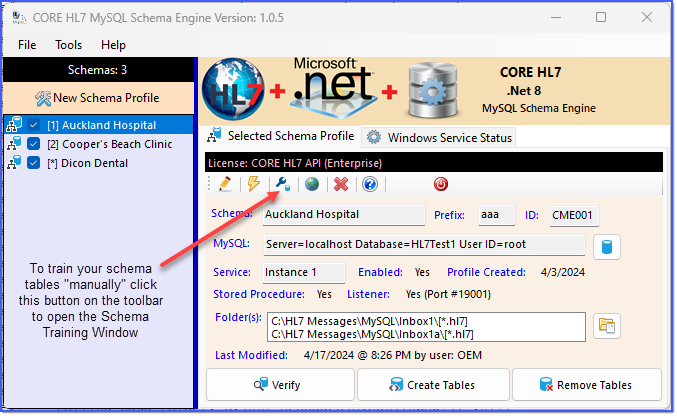Click the database gear logo in banner
The height and width of the screenshot is (416, 677).
(433, 90)
